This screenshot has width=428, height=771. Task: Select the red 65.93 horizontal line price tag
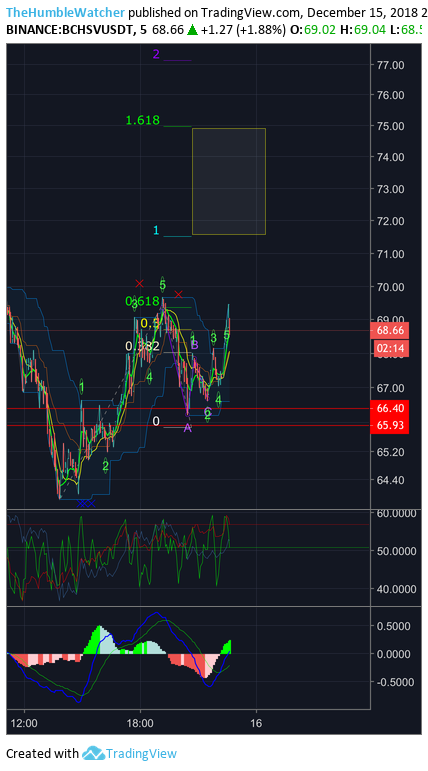click(x=390, y=425)
